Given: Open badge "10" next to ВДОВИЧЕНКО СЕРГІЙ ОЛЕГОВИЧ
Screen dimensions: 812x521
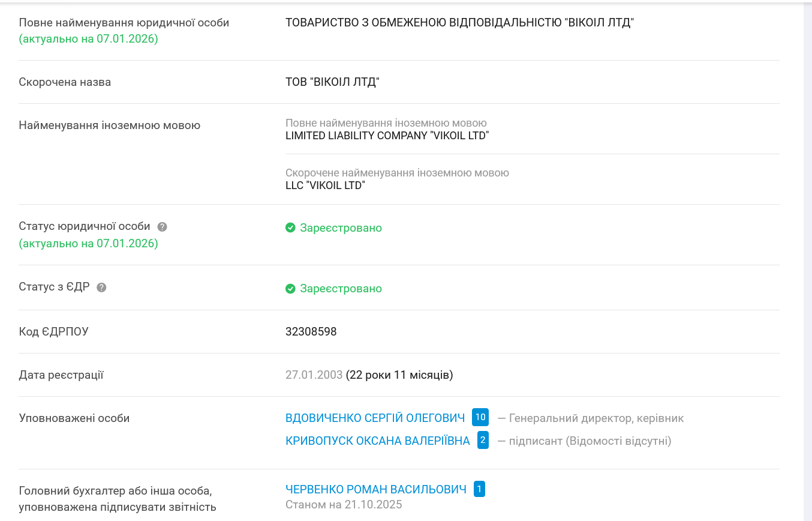Looking at the screenshot, I should coord(480,417).
